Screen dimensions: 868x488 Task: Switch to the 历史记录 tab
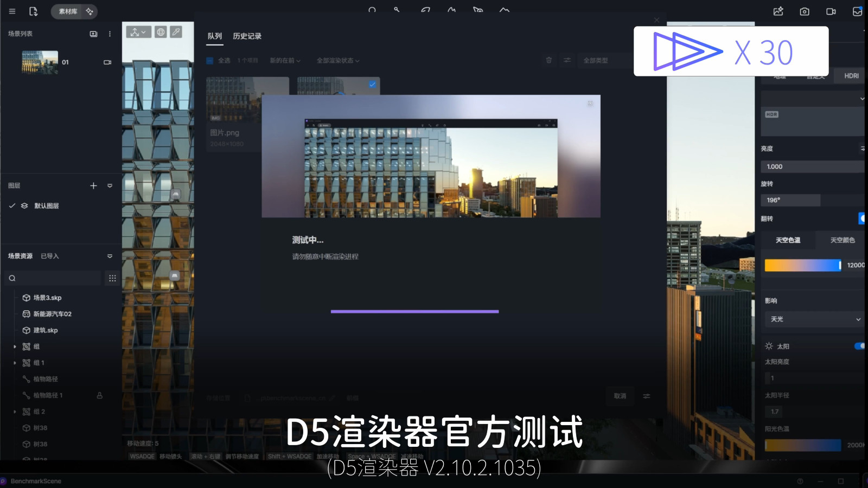pos(247,36)
